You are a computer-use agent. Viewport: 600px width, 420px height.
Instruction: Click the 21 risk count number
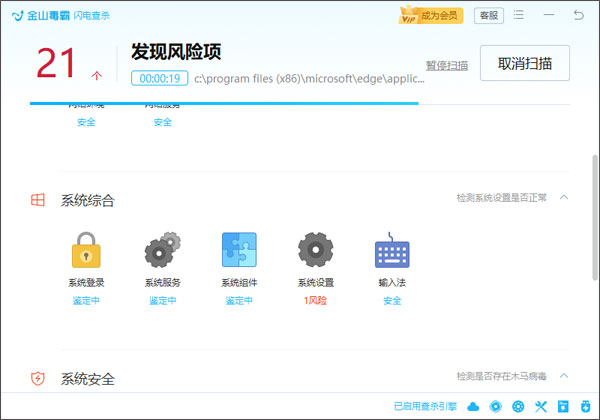coord(56,63)
